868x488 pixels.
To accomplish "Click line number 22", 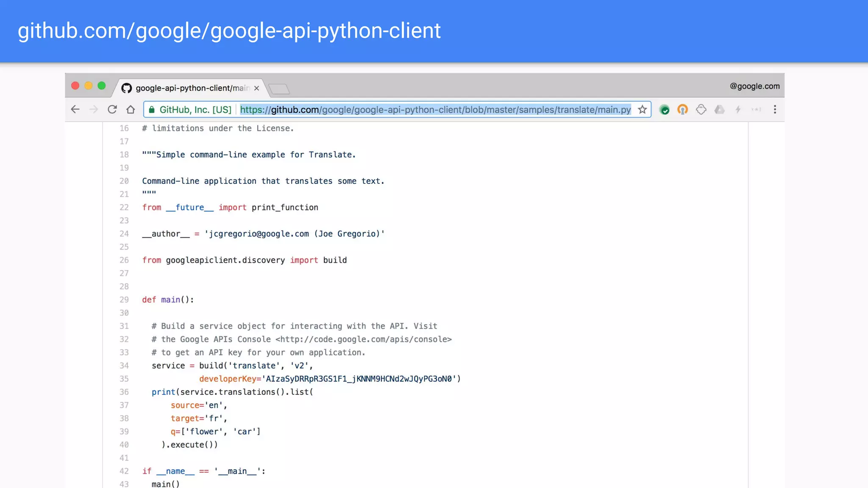I will tap(124, 208).
